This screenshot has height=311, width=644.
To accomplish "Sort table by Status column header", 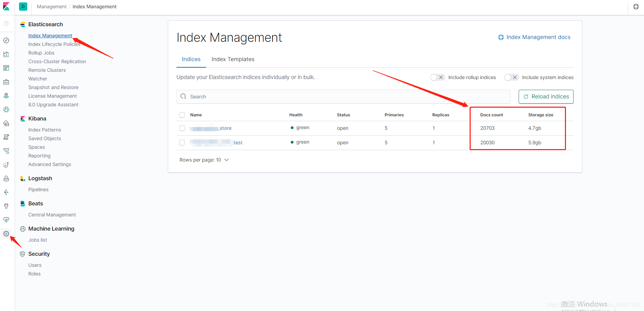I will [344, 115].
